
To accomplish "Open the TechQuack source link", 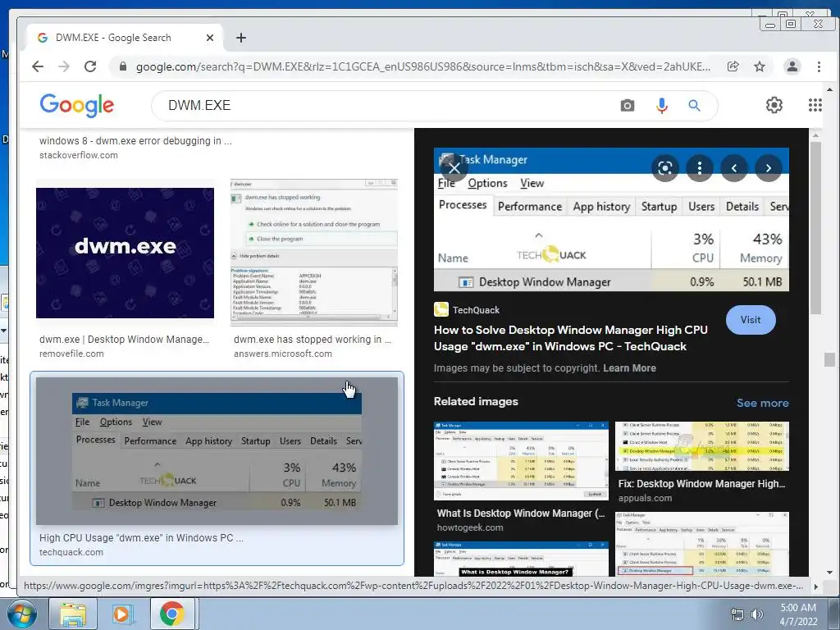I will coord(467,309).
